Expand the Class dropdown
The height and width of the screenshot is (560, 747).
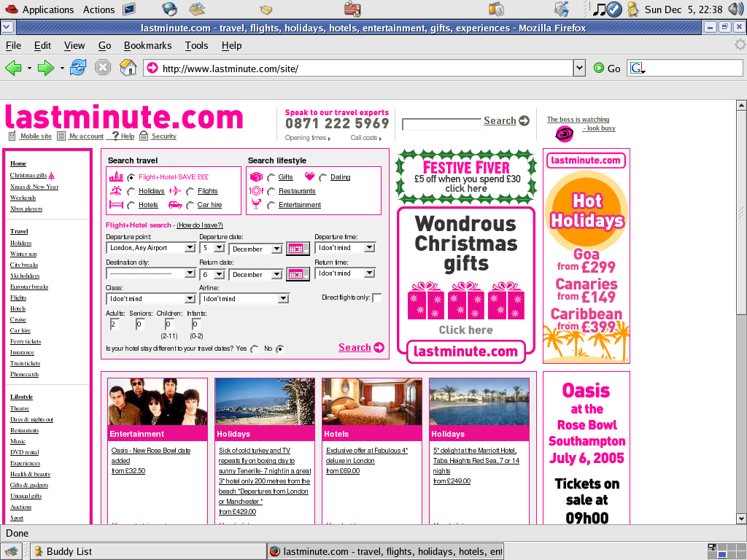pyautogui.click(x=150, y=298)
